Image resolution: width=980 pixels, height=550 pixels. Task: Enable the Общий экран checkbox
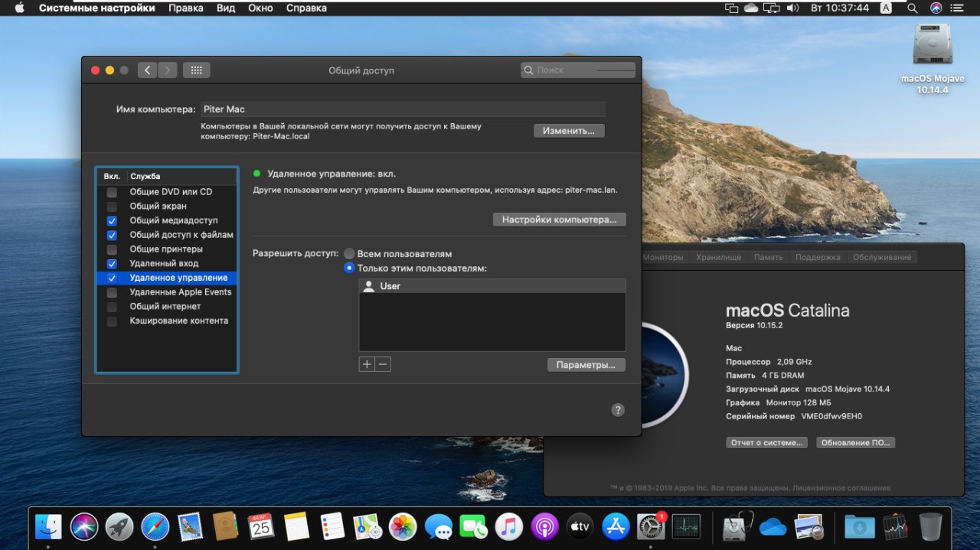113,206
